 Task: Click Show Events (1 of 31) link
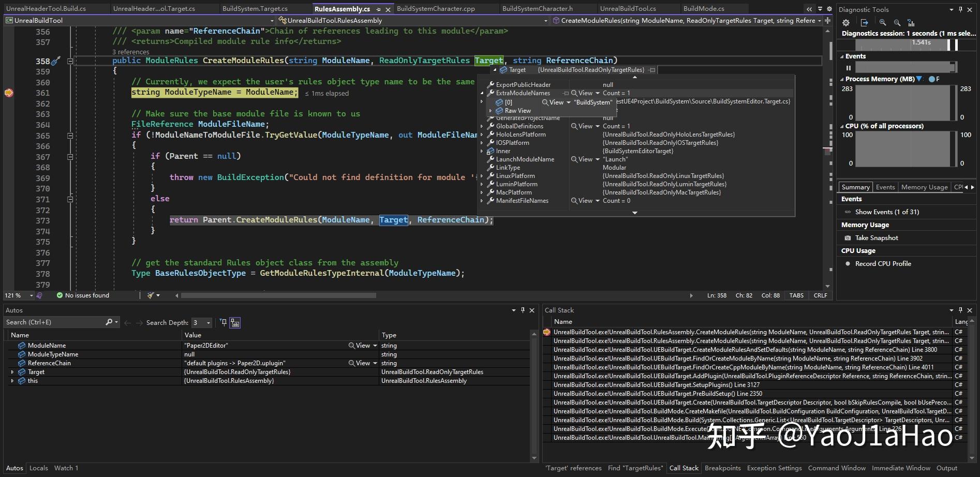[887, 212]
